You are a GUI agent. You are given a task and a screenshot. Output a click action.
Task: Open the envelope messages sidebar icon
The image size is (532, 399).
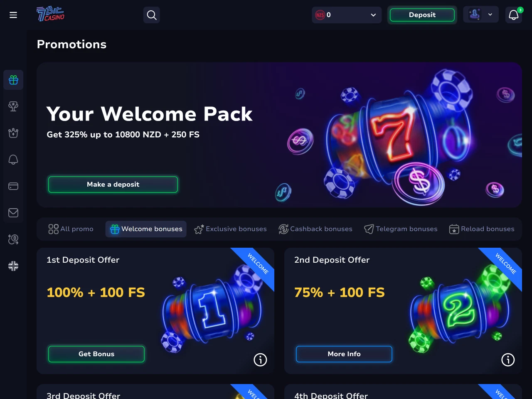pos(13,213)
